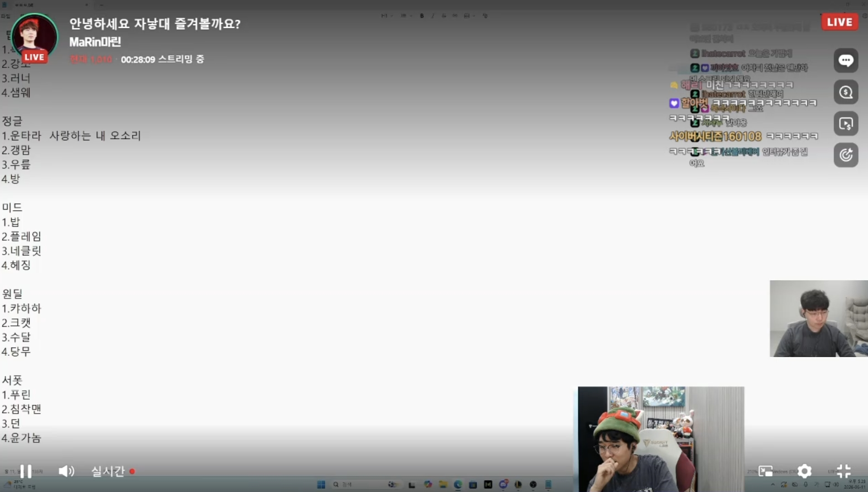
Task: Open the black M app on the taskbar
Action: (x=488, y=484)
